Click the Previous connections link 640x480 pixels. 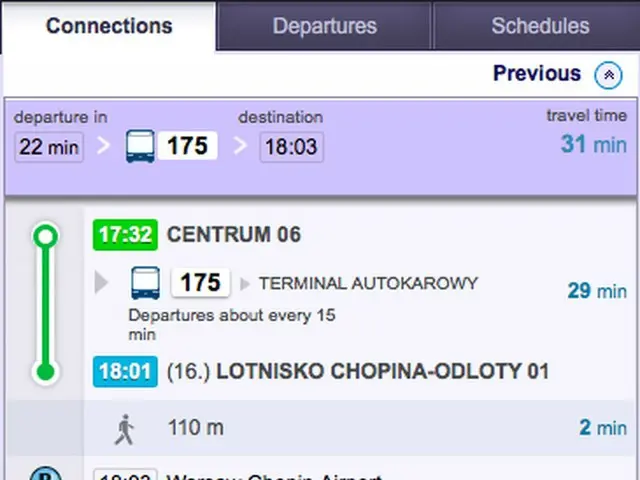click(537, 73)
